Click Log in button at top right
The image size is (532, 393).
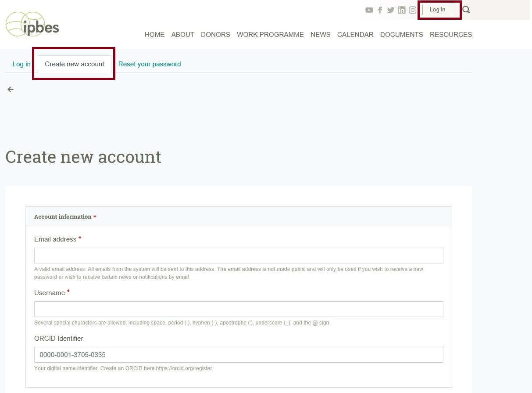[437, 10]
